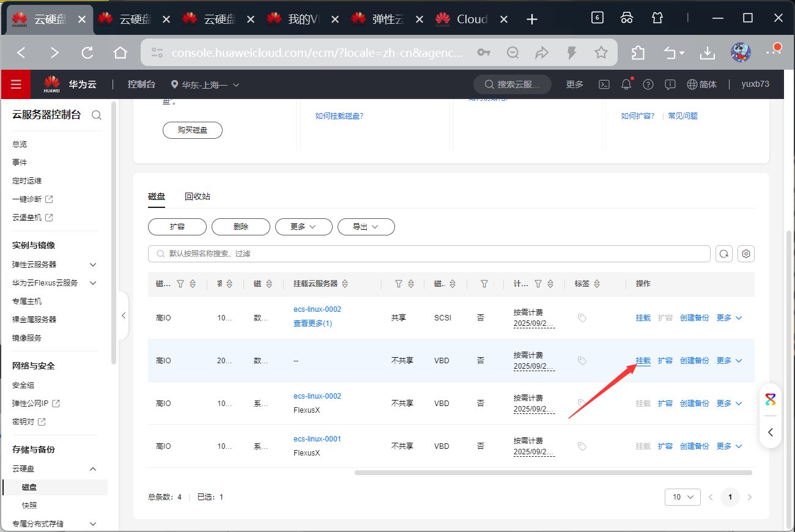Viewport: 795px width, 532px height.
Task: Go to browser home page
Action: tap(120, 53)
